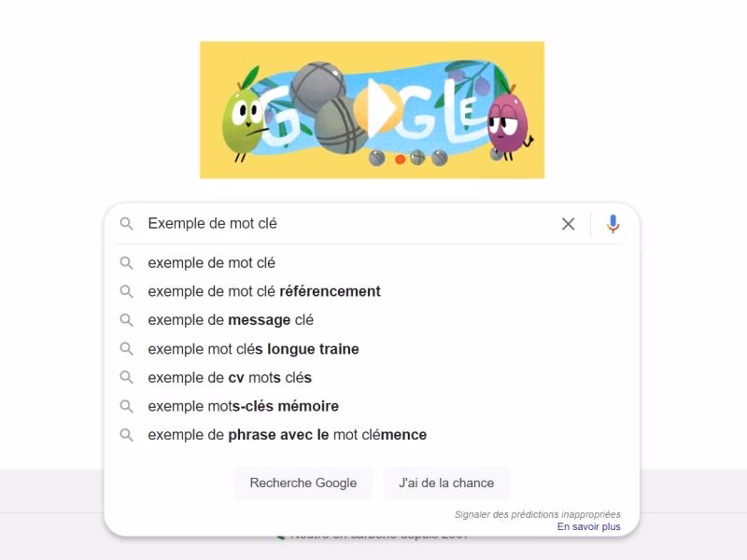Click the search icon beside 'exemple mot clés longue traine'

point(129,348)
